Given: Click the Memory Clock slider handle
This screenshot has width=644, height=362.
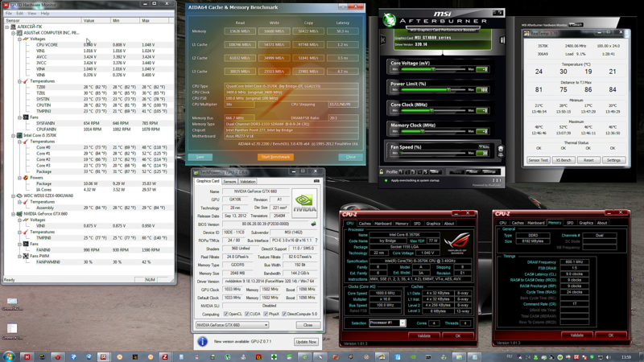Looking at the screenshot, I should click(422, 131).
